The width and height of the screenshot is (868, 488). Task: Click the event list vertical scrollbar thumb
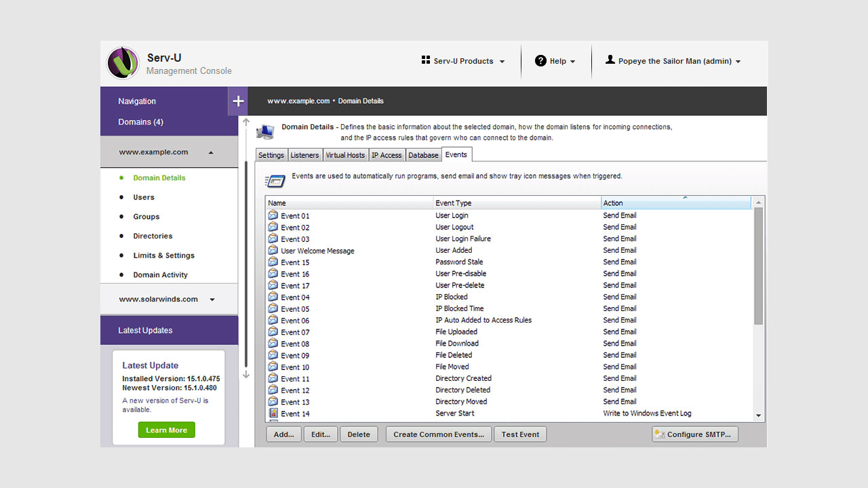758,266
